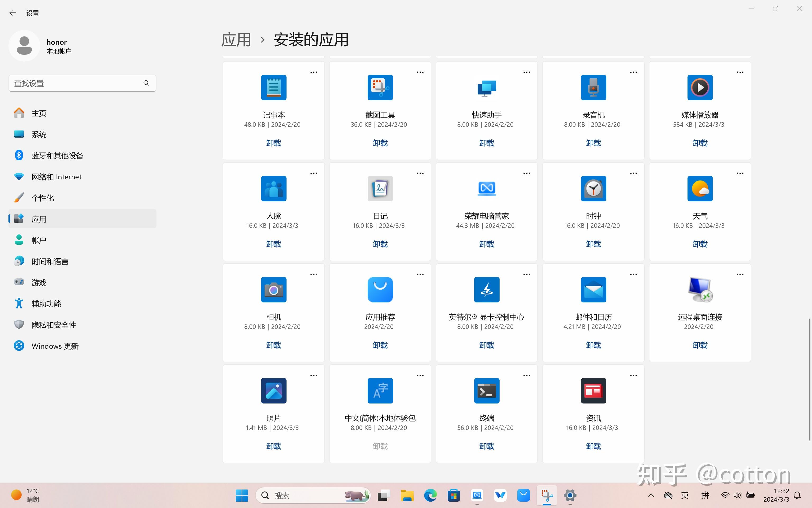Open the Windows Start button
812x508 pixels.
click(x=242, y=496)
